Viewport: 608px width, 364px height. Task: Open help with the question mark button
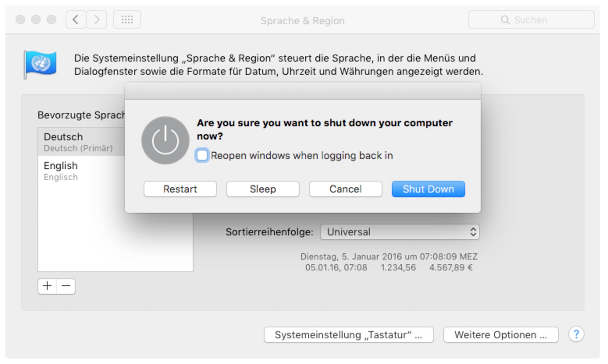(576, 334)
